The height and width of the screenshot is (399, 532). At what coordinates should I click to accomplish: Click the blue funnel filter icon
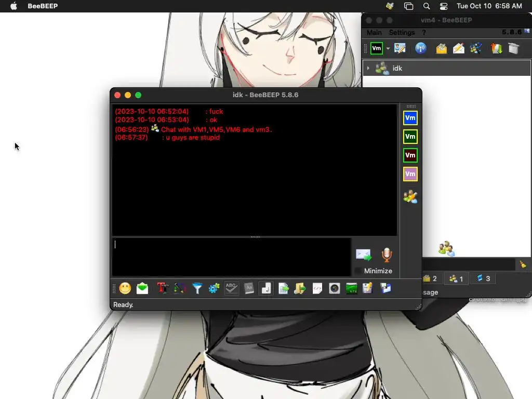pyautogui.click(x=197, y=288)
